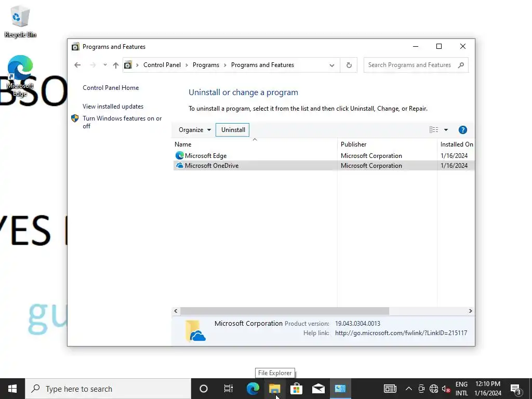Open the notification Action Center
Screen dimensions: 532x399
tap(515, 389)
